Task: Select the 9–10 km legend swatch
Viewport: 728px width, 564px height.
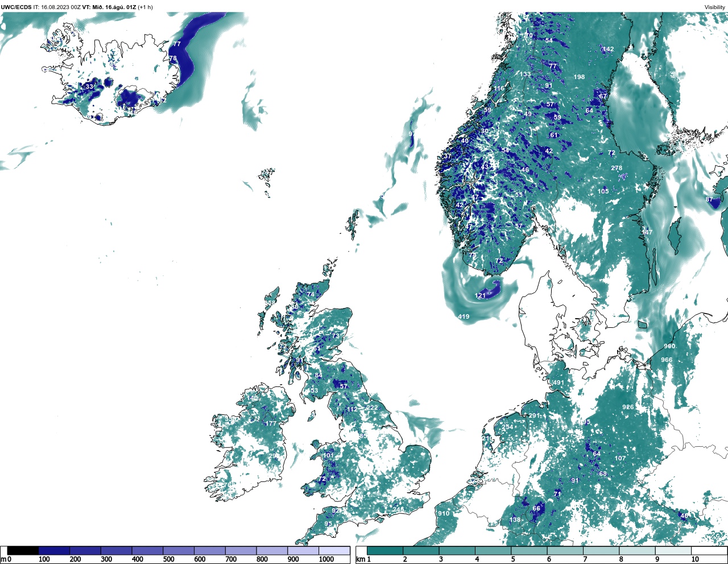Action: tap(673, 550)
